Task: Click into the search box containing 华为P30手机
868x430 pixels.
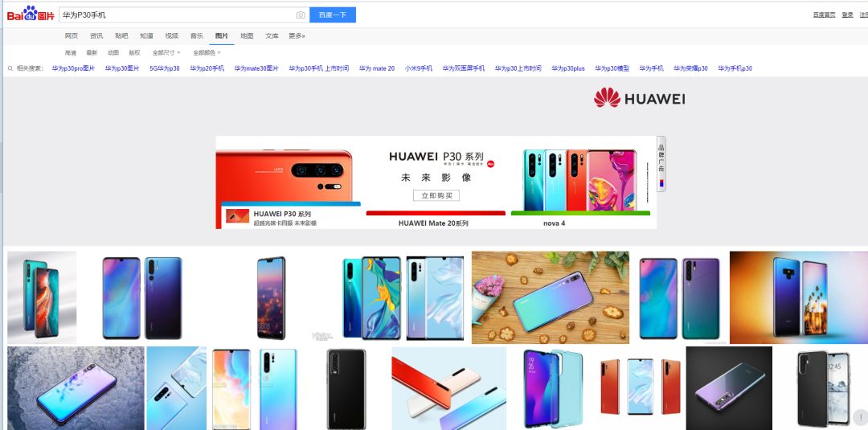Action: click(x=177, y=15)
